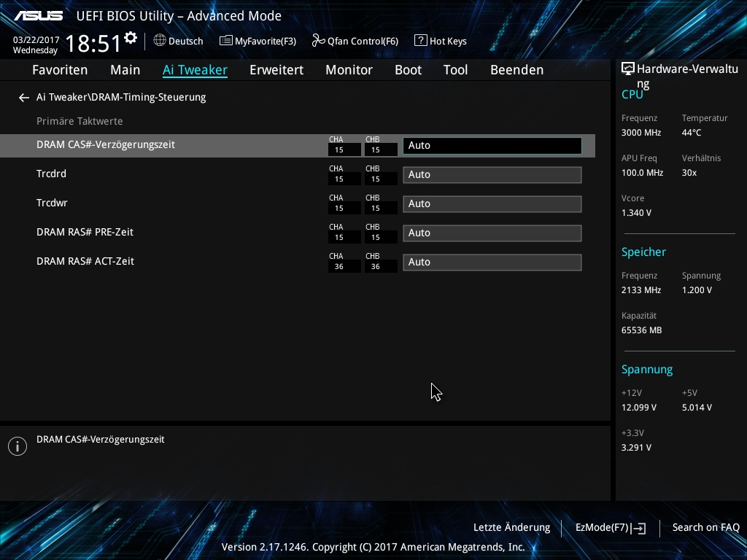
Task: Click the CPU temperature 44°C value
Action: tap(692, 133)
